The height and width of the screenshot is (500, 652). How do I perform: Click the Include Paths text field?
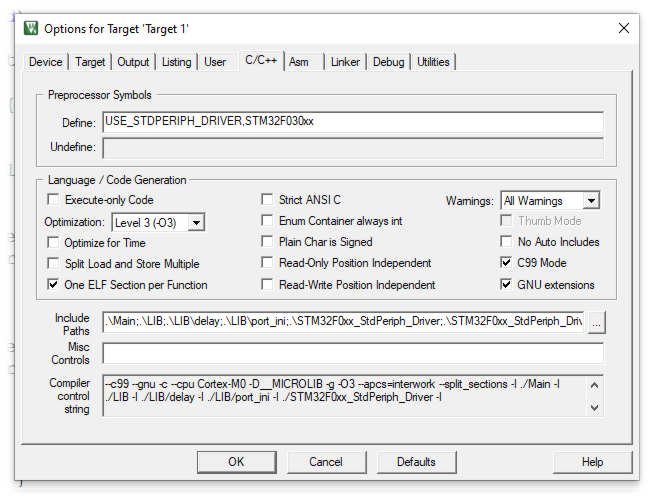343,322
